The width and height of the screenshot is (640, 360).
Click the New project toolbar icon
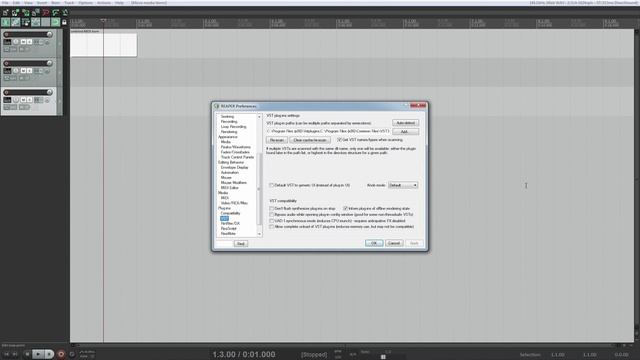click(5, 12)
